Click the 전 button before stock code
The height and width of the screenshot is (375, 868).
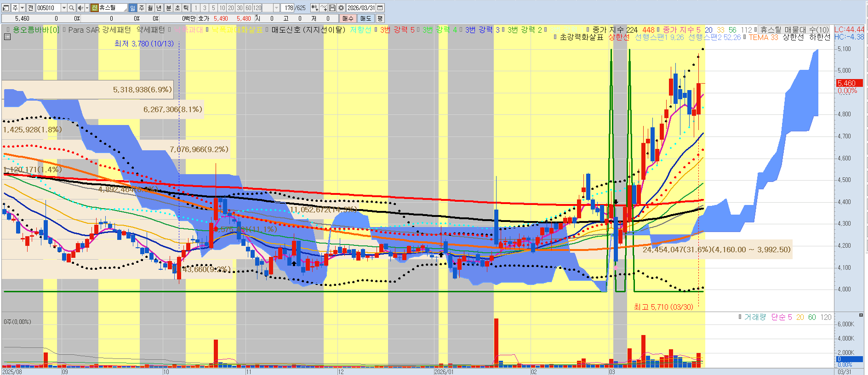30,8
